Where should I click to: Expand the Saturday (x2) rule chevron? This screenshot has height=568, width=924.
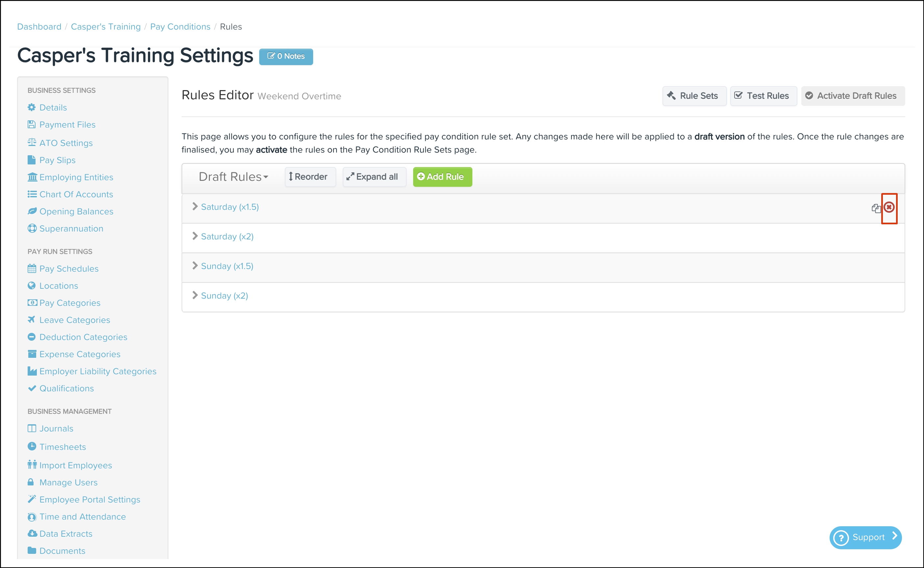[x=195, y=236]
